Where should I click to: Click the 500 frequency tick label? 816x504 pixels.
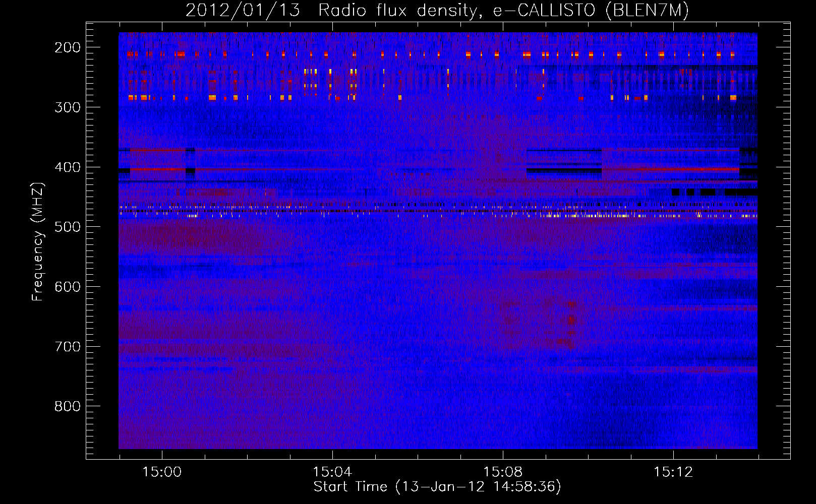[68, 227]
